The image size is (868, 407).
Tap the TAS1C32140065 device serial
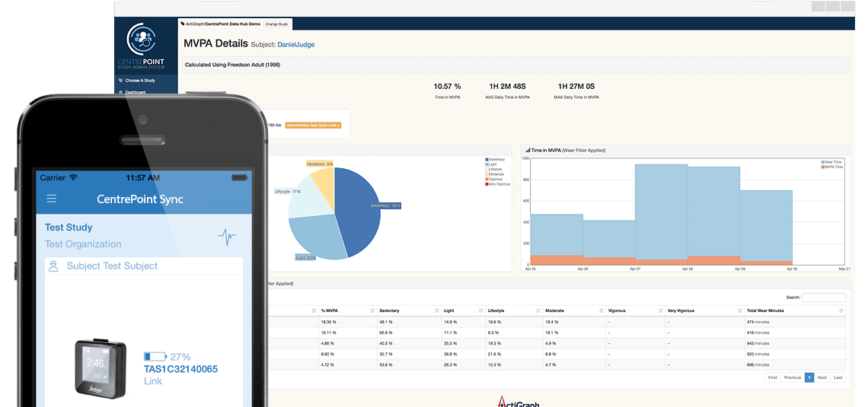pyautogui.click(x=181, y=369)
